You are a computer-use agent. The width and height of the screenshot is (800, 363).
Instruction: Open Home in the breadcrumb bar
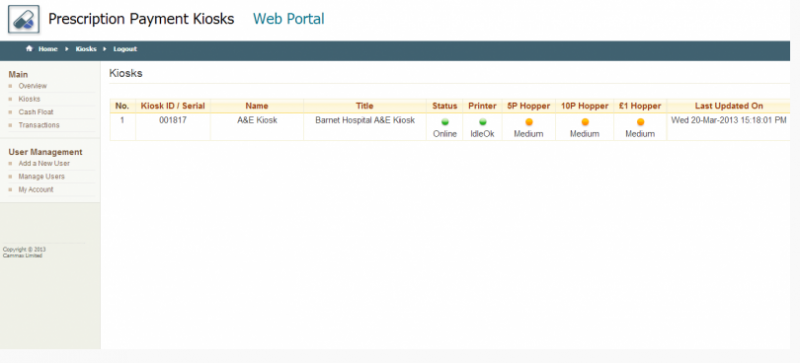(x=48, y=49)
